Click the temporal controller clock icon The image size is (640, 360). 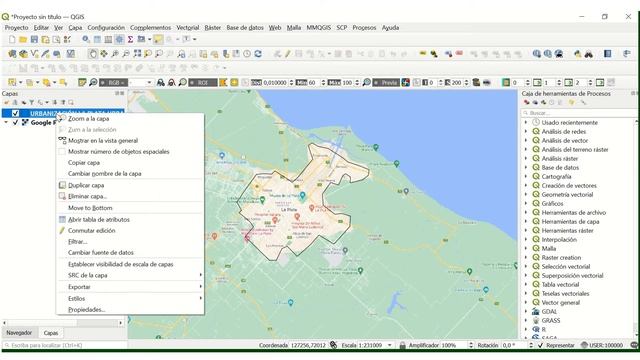(x=247, y=53)
